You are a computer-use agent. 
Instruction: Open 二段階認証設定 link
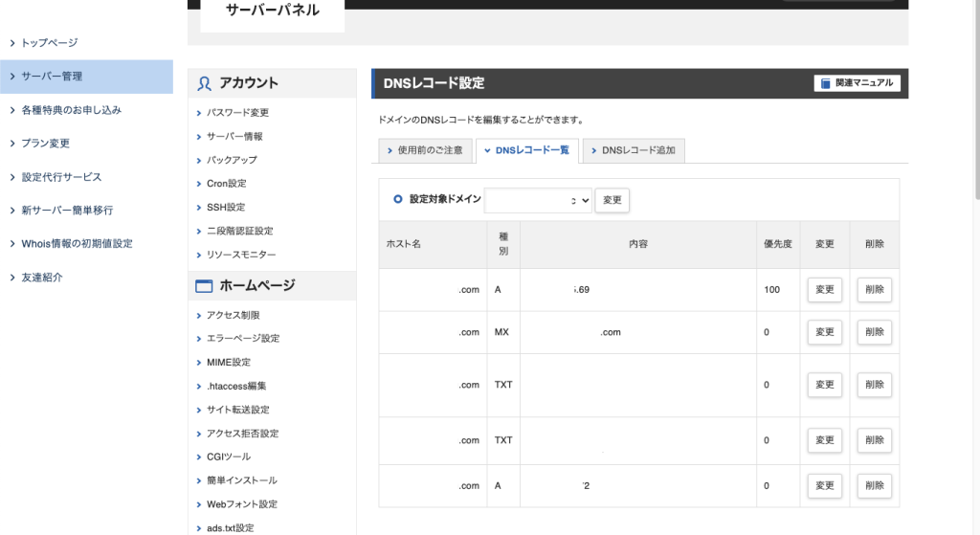pos(240,232)
